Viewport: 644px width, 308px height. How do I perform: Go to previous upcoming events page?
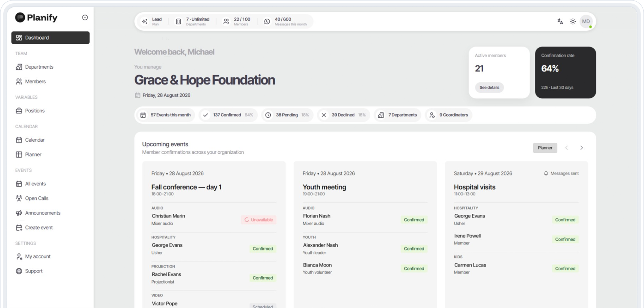coord(567,148)
